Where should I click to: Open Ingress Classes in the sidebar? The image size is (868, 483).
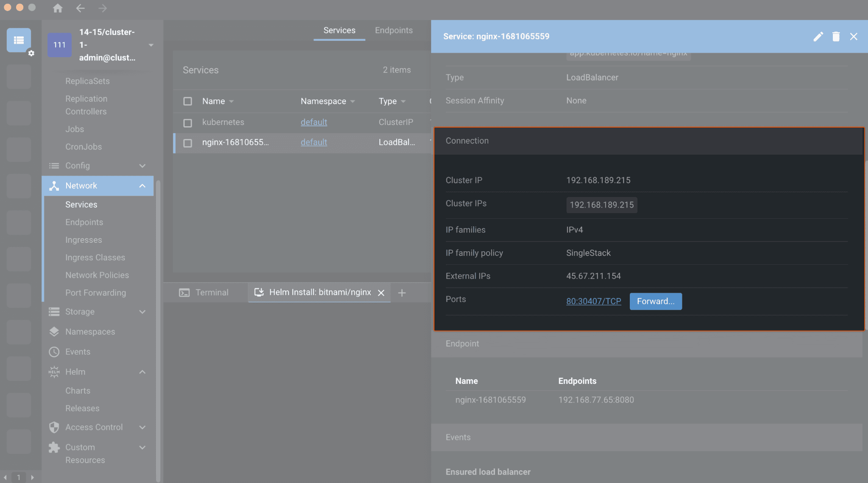tap(95, 258)
